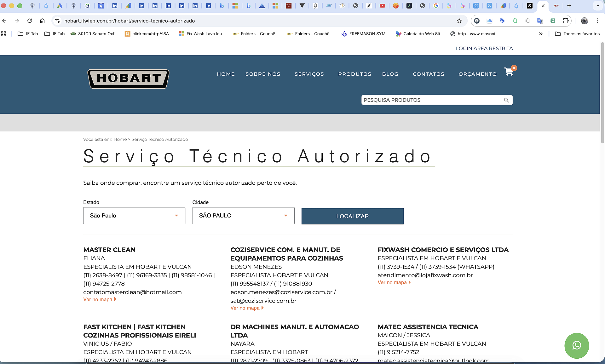Click the browser forward arrow

click(17, 21)
